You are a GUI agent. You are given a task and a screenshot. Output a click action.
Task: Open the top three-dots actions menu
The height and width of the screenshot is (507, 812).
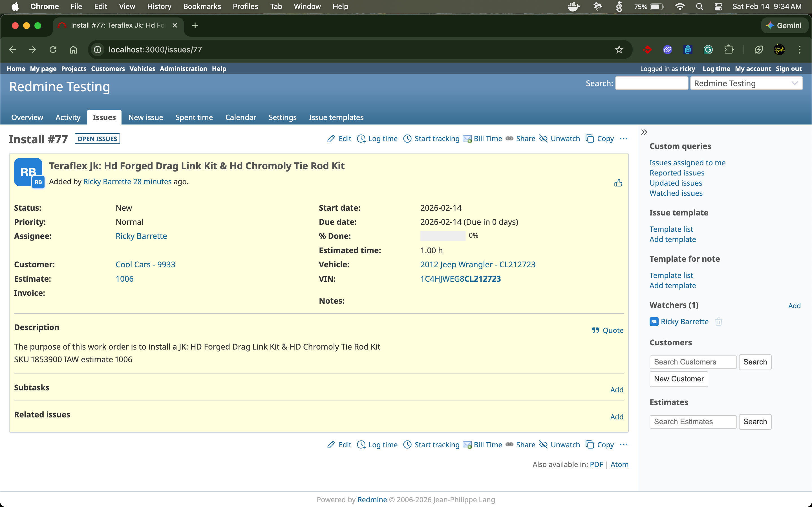623,139
